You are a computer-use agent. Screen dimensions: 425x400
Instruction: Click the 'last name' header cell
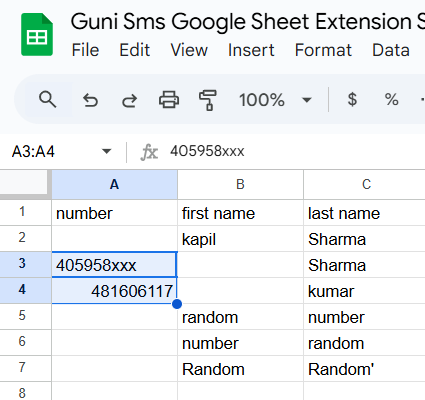365,213
